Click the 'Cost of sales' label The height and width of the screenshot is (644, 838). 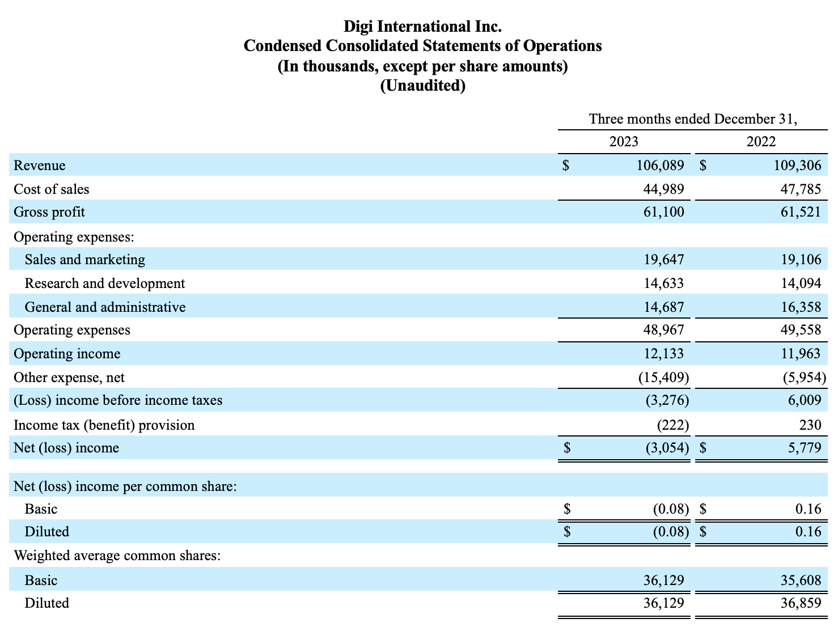tap(52, 189)
